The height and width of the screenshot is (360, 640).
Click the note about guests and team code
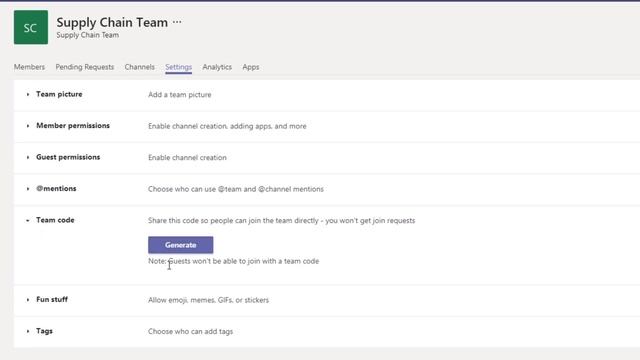pos(233,261)
